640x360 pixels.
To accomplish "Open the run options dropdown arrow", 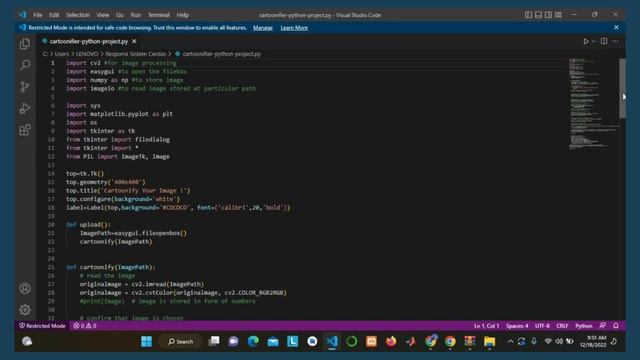I will 593,41.
